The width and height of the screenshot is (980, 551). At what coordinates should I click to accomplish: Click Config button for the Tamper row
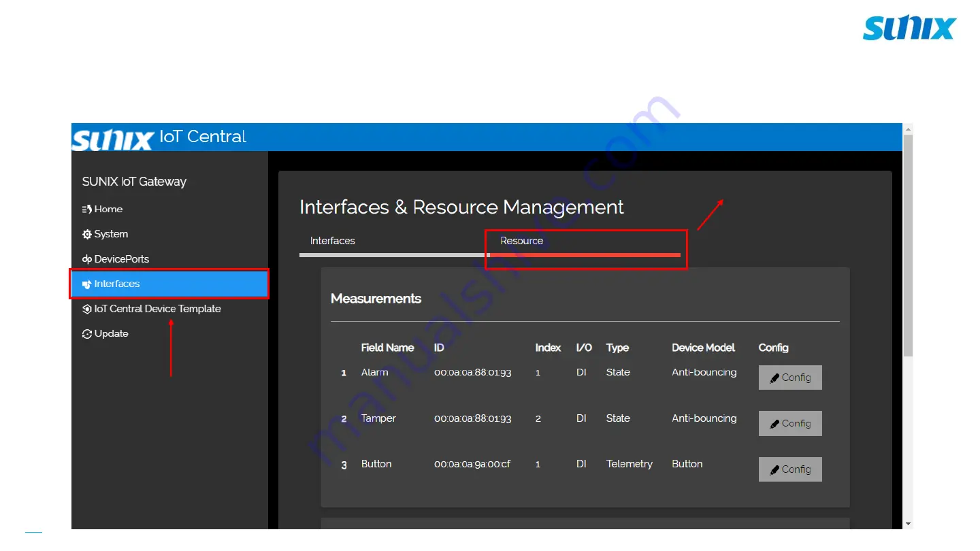click(790, 423)
